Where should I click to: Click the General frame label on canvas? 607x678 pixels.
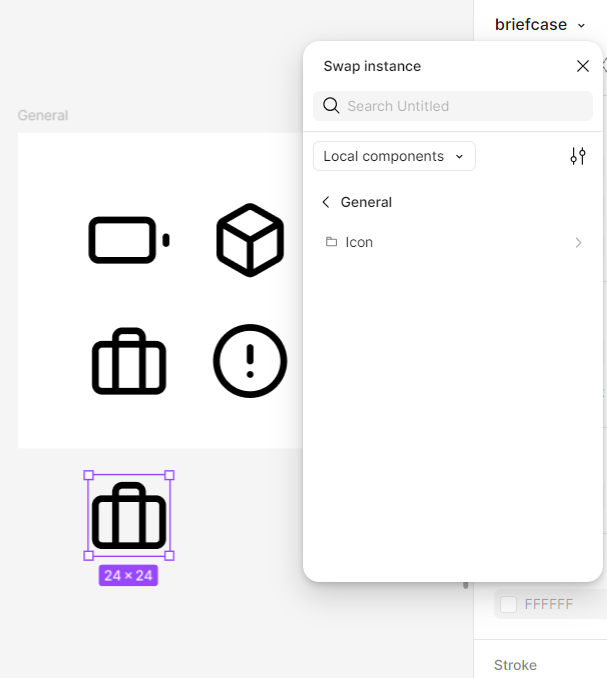coord(43,115)
